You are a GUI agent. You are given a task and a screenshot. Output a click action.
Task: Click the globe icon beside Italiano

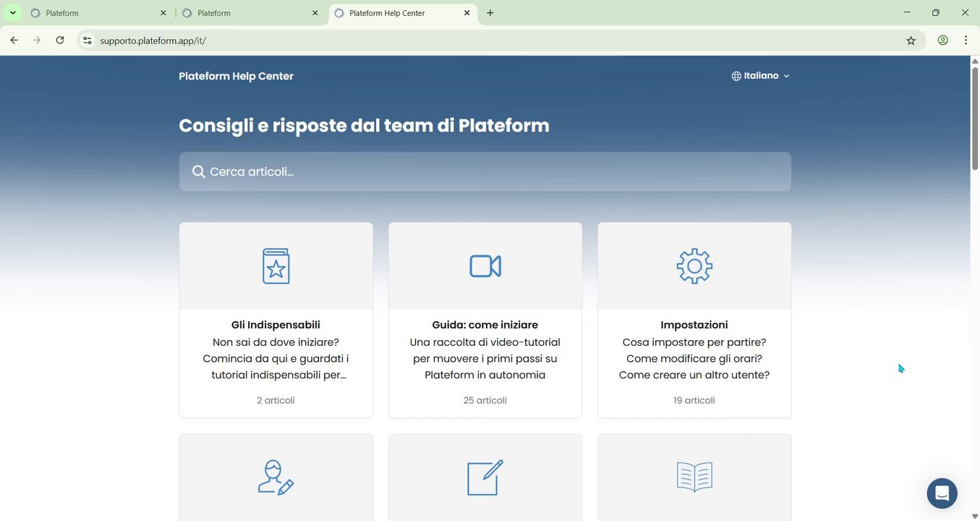[736, 76]
